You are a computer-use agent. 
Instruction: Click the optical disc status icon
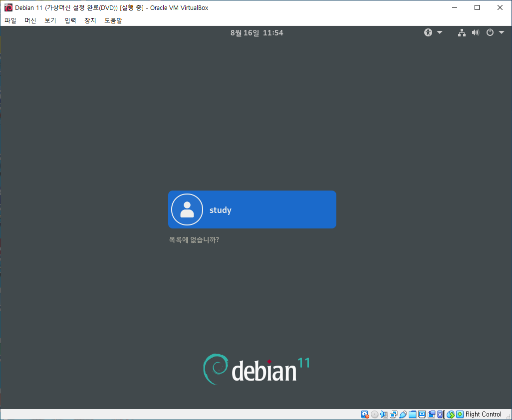(x=375, y=414)
